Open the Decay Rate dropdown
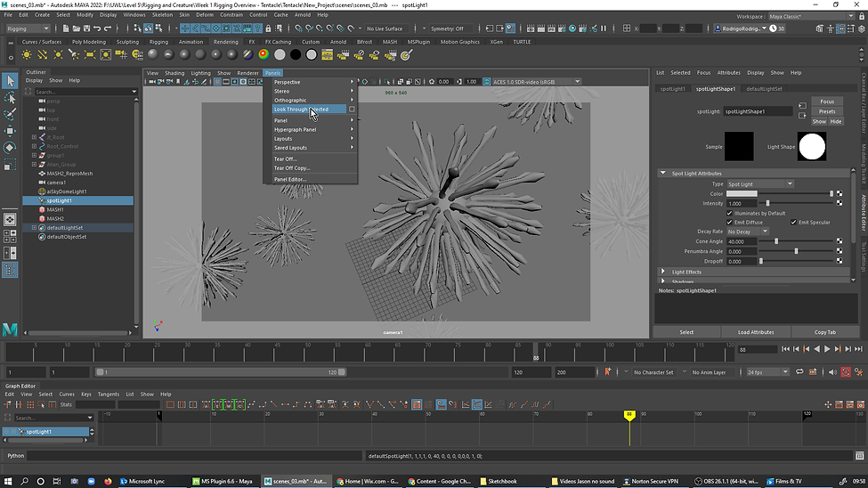This screenshot has width=868, height=488. tap(748, 232)
